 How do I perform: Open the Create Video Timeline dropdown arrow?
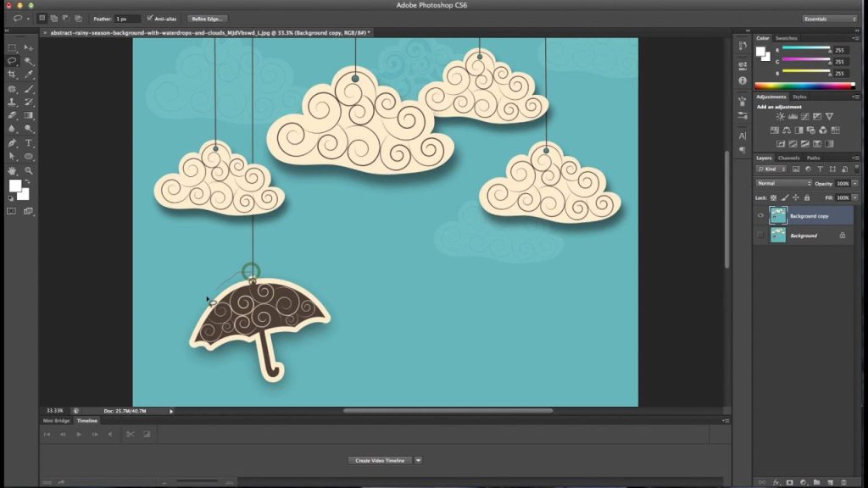point(418,460)
